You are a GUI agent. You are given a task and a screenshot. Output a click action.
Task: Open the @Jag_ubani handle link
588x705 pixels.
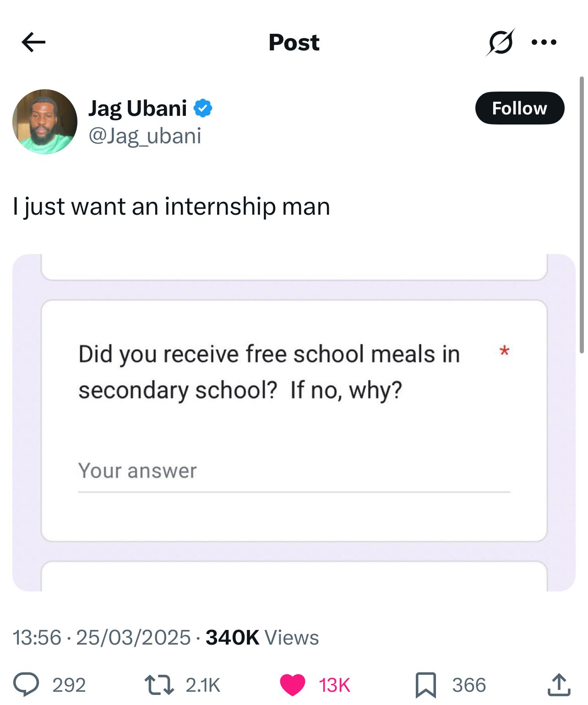(145, 136)
